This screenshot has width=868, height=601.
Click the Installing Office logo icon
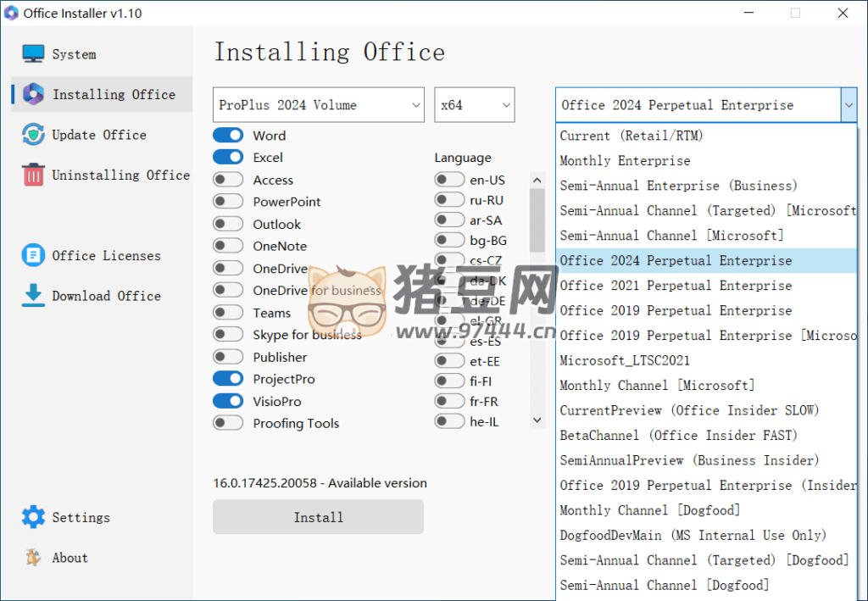tap(33, 94)
